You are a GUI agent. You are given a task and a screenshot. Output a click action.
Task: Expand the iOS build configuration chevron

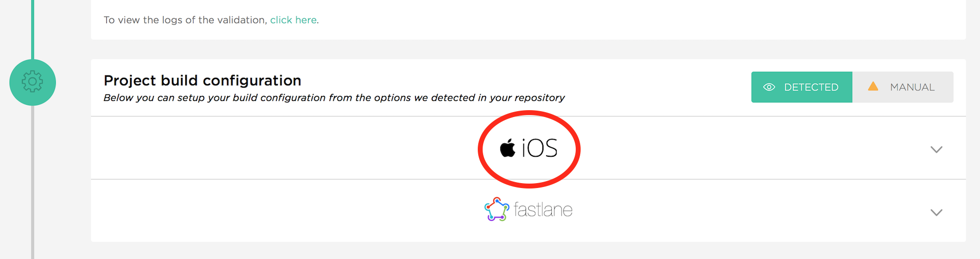[x=936, y=149]
